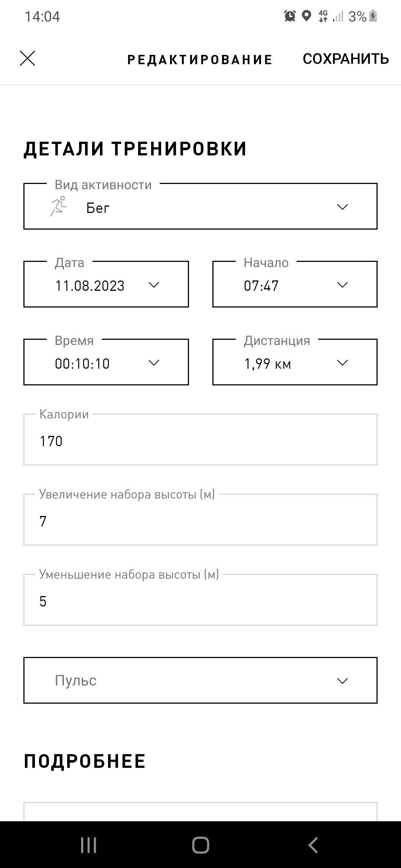Screen dimensions: 401x868
Task: Tap the alarm clock status icon
Action: point(290,16)
